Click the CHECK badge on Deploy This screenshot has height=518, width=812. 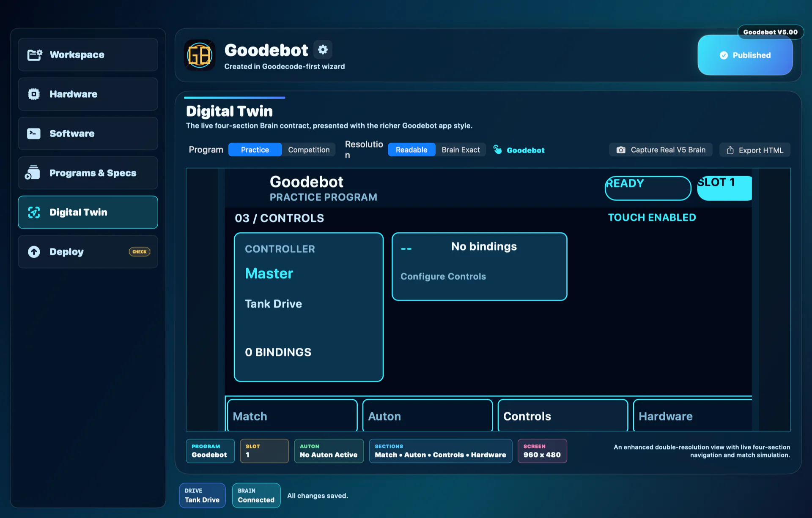(x=139, y=252)
